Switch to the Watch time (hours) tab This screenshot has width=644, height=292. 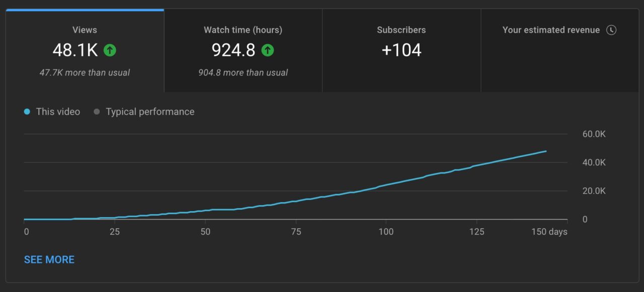pyautogui.click(x=243, y=50)
